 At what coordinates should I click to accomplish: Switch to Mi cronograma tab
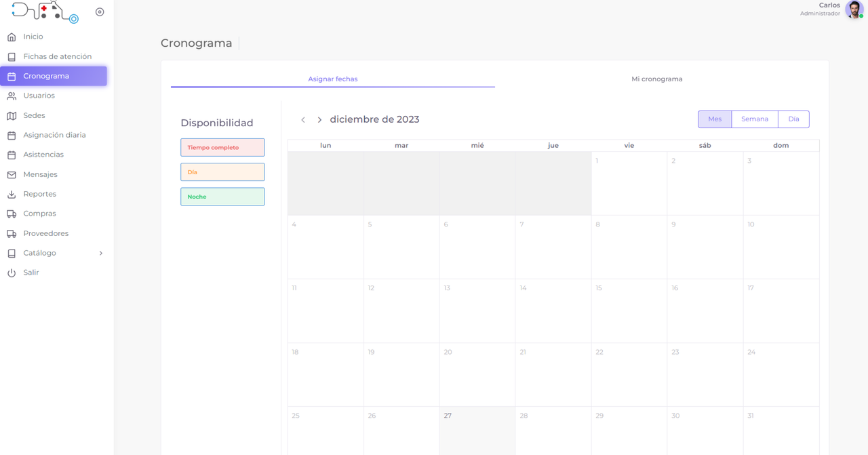[656, 79]
